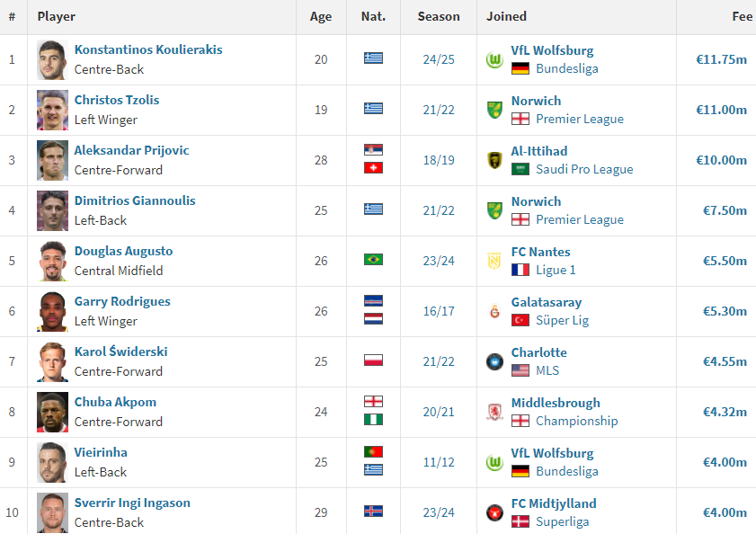
Task: Click Al-Ittihad club crest icon
Action: point(494,160)
